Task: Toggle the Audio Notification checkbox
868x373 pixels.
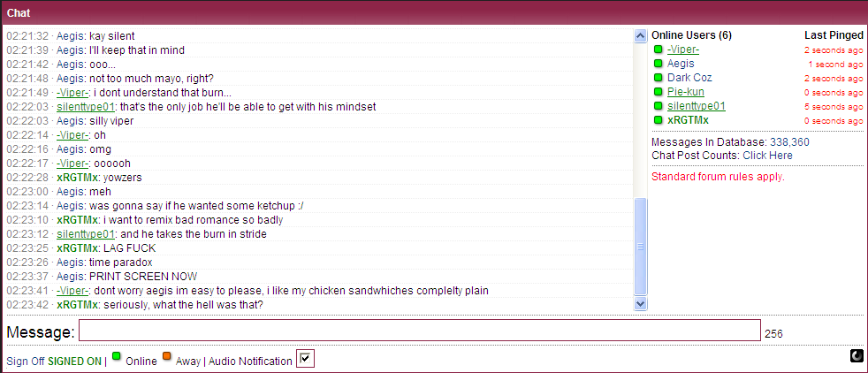Action: coord(305,359)
